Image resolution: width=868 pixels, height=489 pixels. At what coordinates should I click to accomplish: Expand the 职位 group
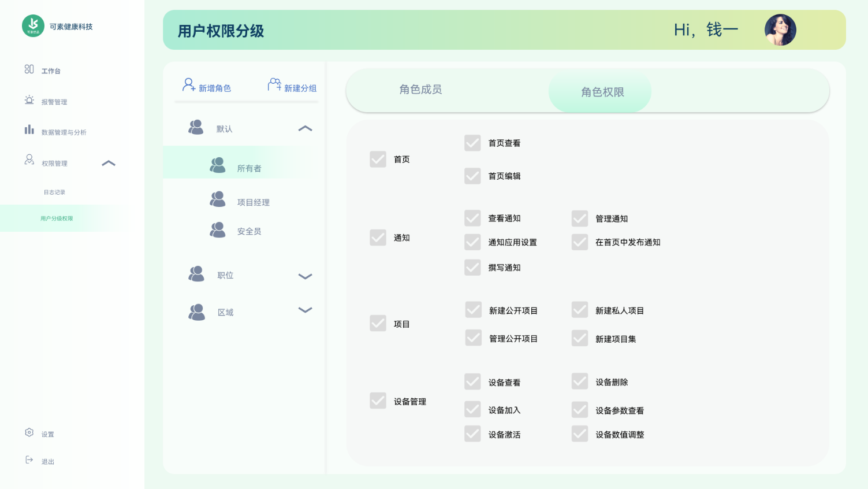click(305, 276)
